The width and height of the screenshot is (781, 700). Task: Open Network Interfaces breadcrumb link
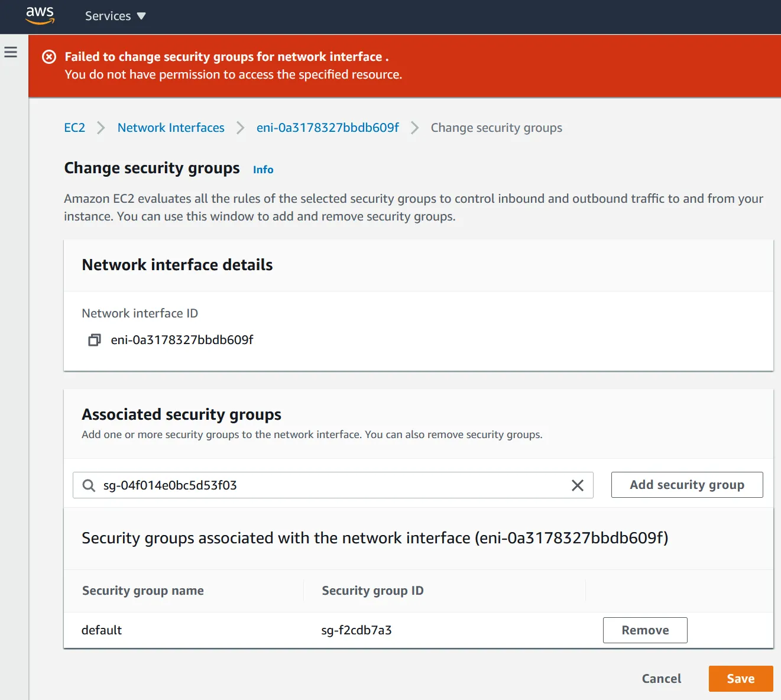pyautogui.click(x=171, y=128)
